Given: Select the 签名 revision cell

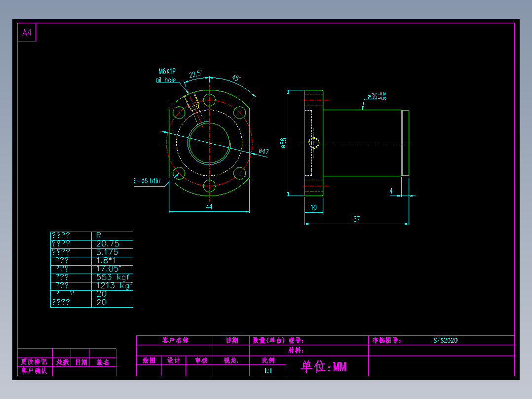Looking at the screenshot, I should pos(103,362).
